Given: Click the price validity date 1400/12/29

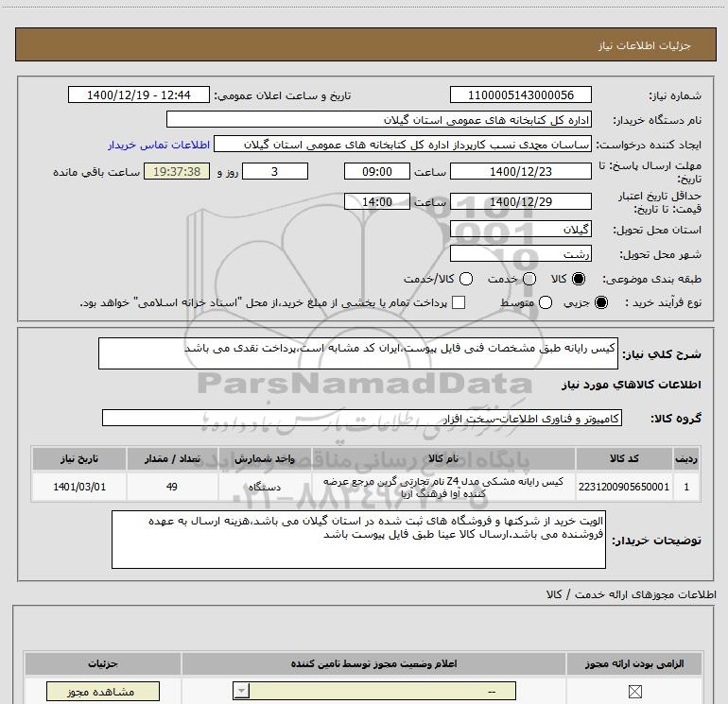Looking at the screenshot, I should point(520,201).
